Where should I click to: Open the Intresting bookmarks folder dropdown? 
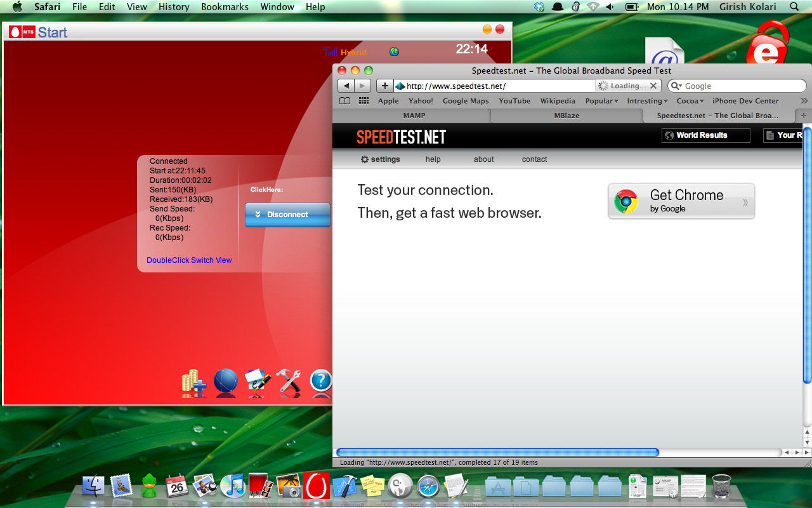tap(647, 101)
